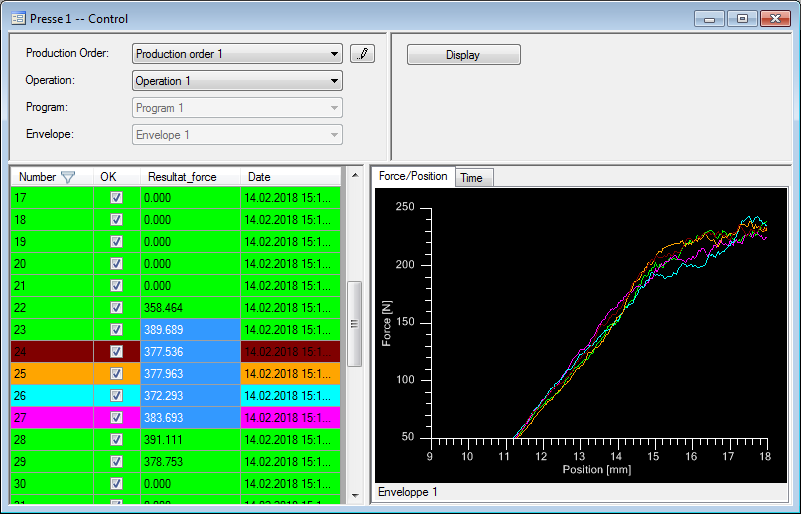Screen dimensions: 801x514
Task: Click the force value 378.753
Action: 190,461
